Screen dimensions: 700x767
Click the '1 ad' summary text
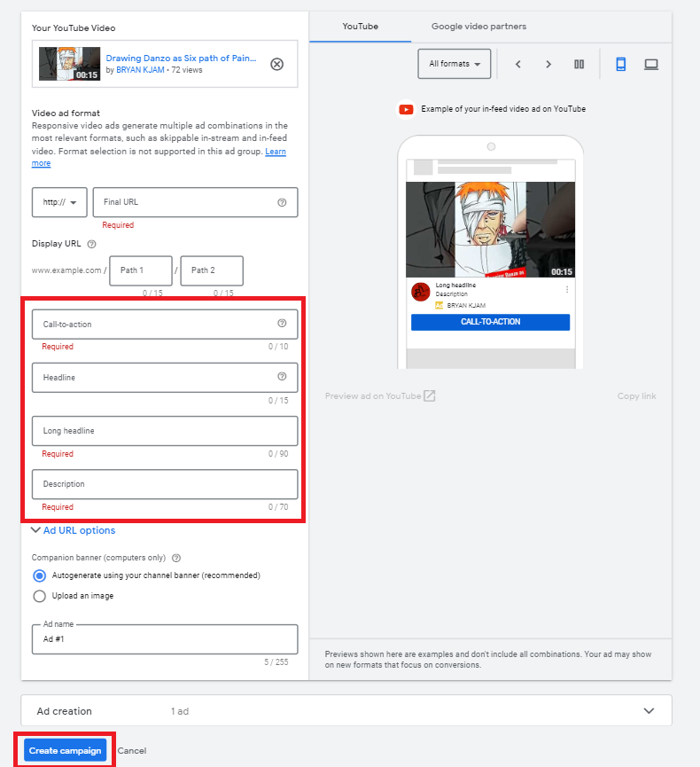[x=180, y=711]
